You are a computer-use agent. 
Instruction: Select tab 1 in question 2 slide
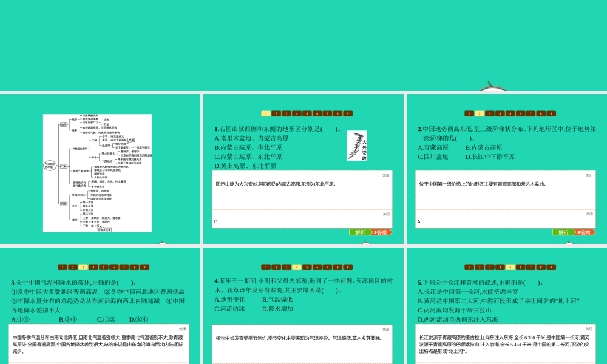(x=469, y=113)
